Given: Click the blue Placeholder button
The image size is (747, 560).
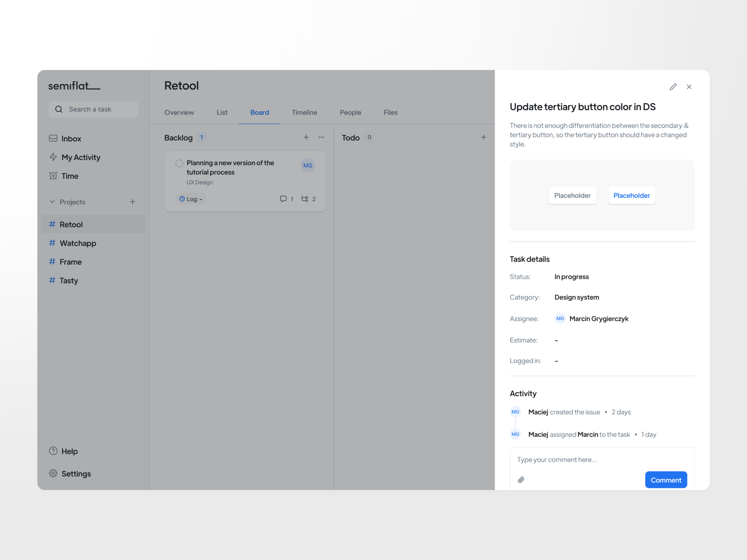Looking at the screenshot, I should (x=631, y=195).
